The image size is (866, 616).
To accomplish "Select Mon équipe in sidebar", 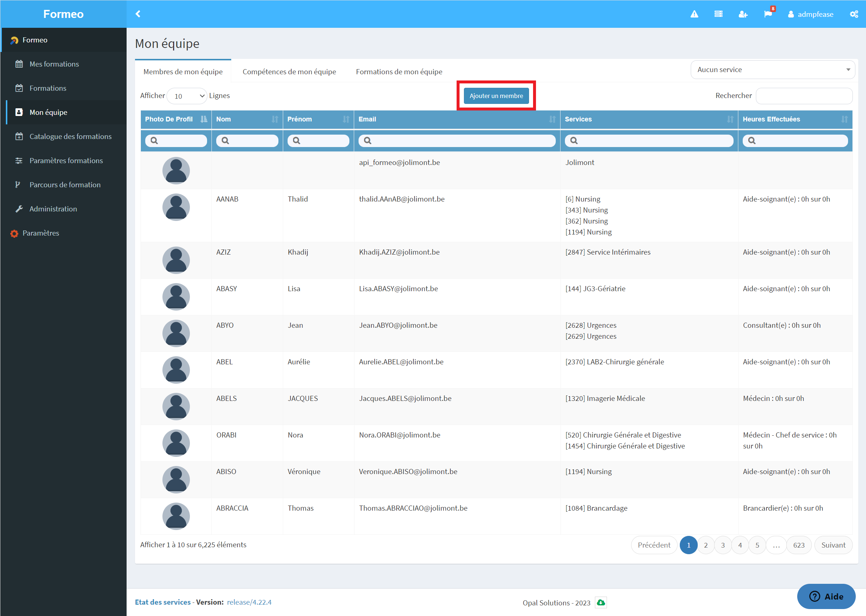I will [63, 112].
